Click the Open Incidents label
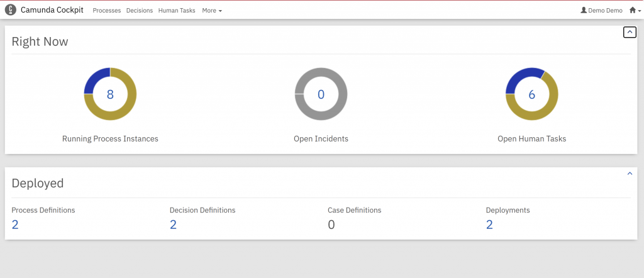Screen dimensions: 644x278 click(321, 139)
